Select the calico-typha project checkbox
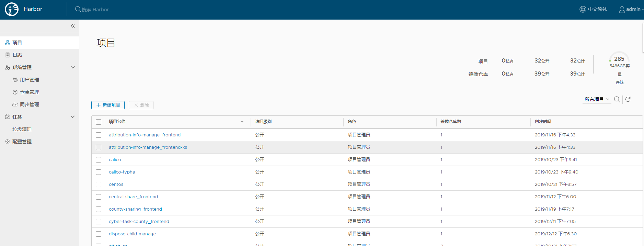Viewport: 644px width, 246px height. pos(99,172)
